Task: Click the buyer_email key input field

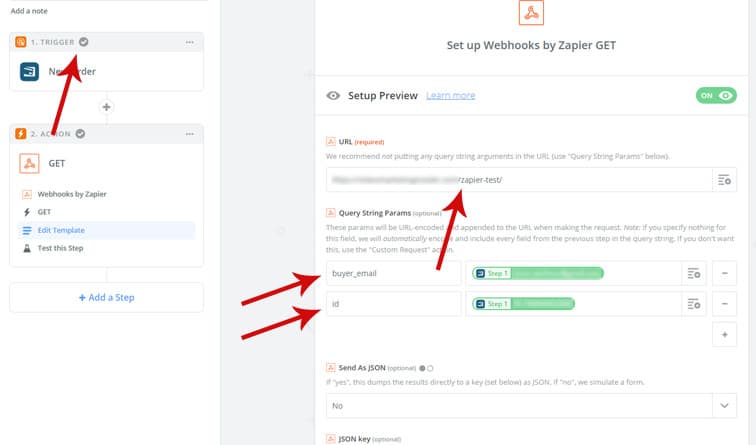Action: (x=393, y=273)
